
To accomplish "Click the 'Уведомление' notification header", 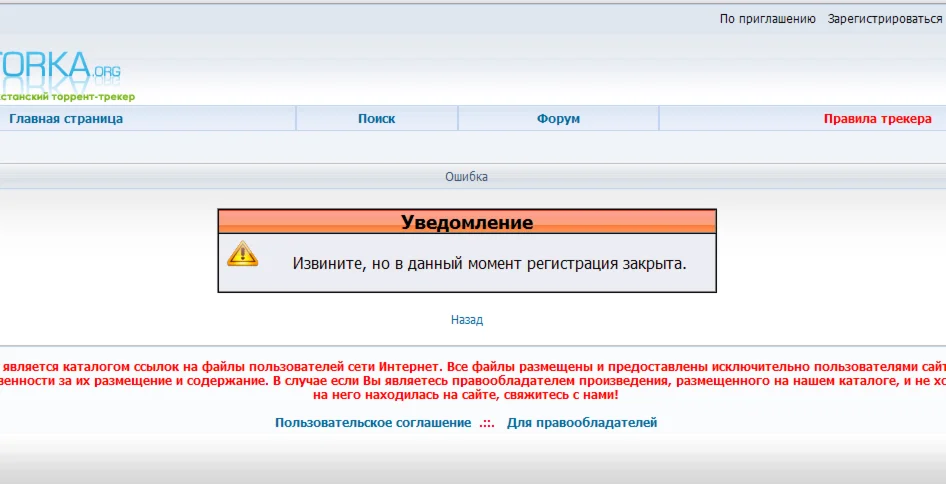I will click(467, 221).
